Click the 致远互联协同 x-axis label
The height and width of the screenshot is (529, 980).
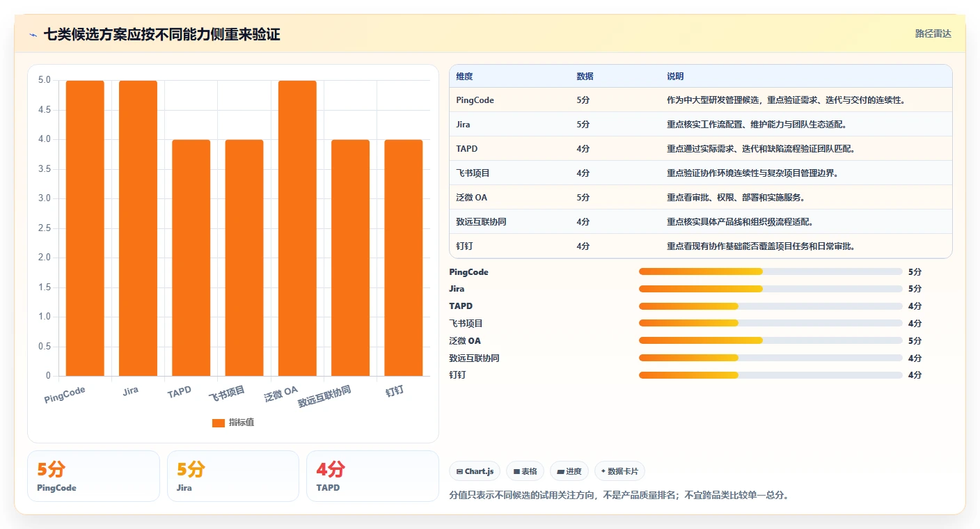324,397
